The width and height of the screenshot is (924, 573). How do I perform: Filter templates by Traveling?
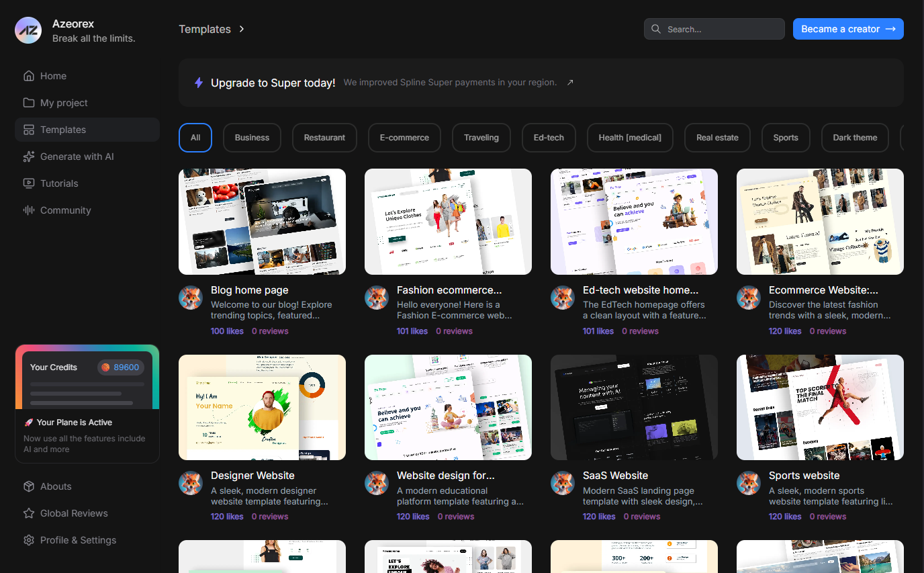point(481,138)
